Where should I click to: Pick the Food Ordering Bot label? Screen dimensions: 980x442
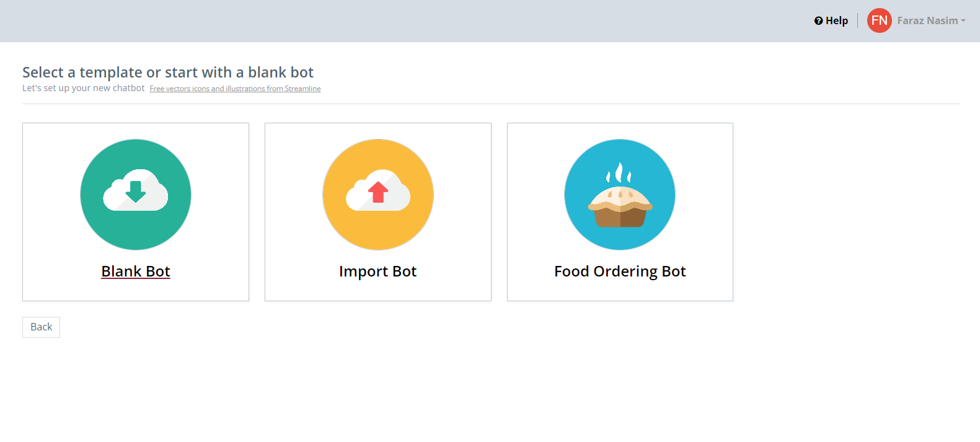coord(620,272)
